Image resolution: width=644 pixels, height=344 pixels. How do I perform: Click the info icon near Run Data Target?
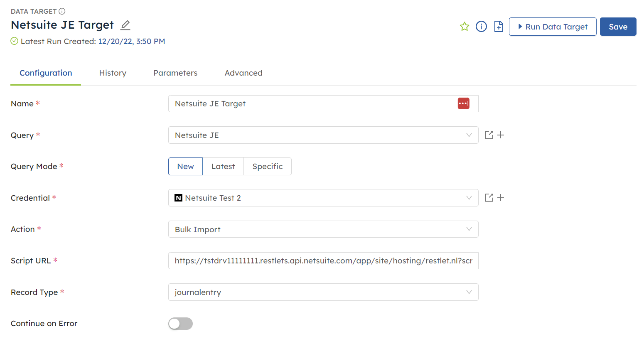click(481, 26)
